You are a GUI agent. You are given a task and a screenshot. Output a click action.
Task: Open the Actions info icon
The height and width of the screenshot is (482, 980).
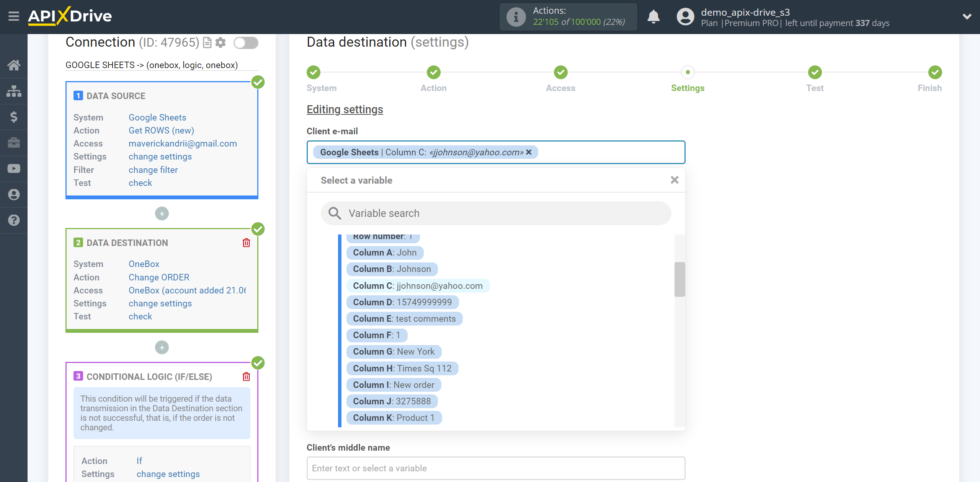pyautogui.click(x=516, y=17)
